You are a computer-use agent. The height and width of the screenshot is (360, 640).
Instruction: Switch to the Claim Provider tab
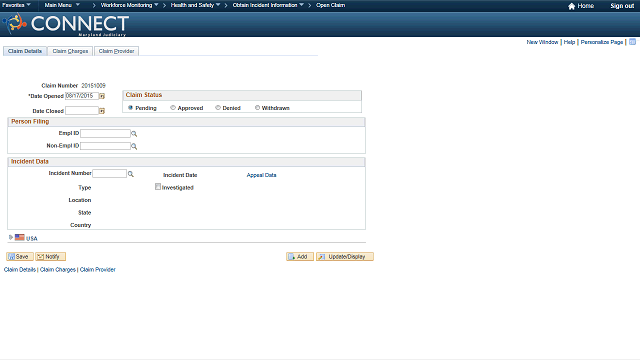(x=116, y=51)
